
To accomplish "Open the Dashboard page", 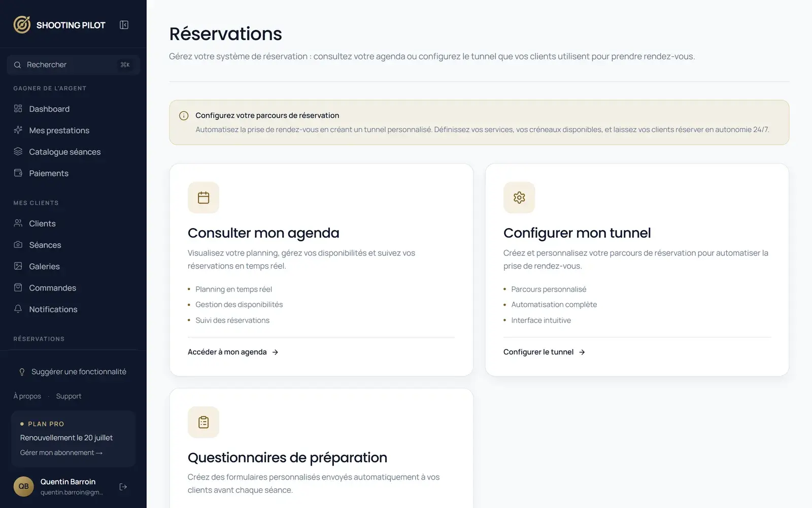I will click(x=49, y=109).
